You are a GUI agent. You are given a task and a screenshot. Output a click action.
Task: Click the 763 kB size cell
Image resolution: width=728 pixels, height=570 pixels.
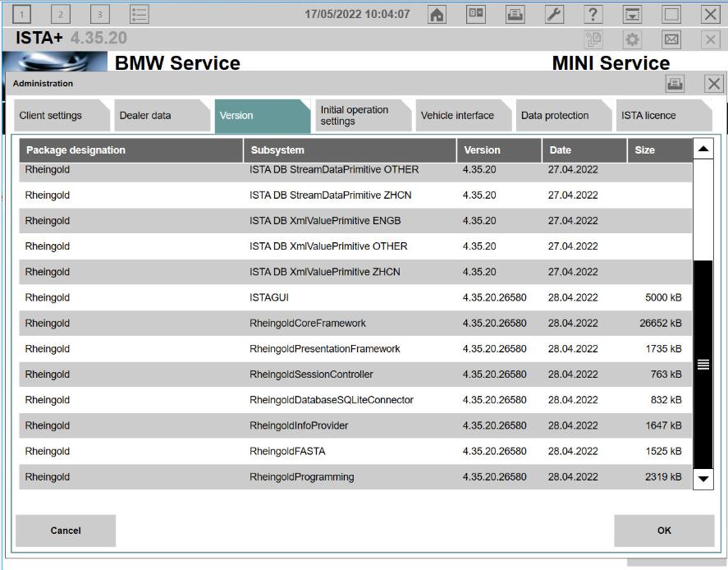pyautogui.click(x=666, y=374)
